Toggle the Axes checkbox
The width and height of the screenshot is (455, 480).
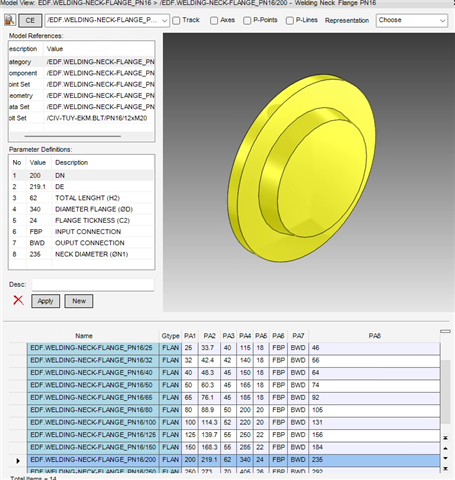click(x=214, y=21)
